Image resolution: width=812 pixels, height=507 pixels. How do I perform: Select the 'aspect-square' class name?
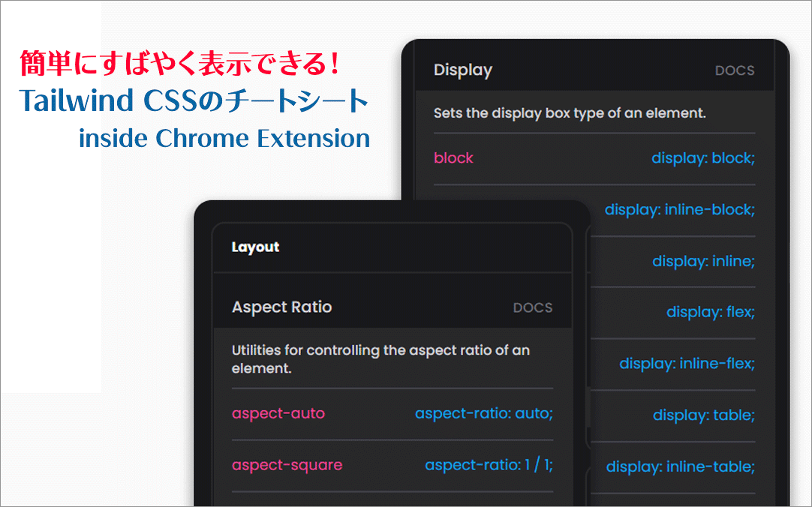tap(287, 465)
